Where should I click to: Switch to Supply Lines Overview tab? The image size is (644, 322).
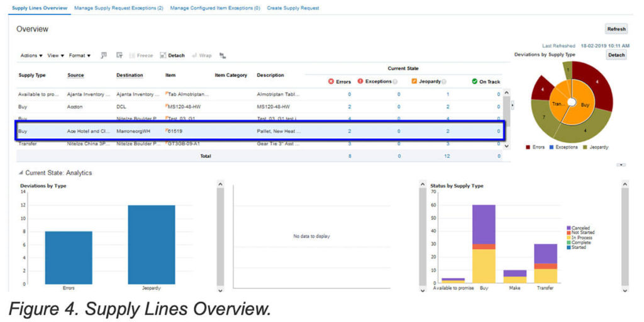coord(40,8)
